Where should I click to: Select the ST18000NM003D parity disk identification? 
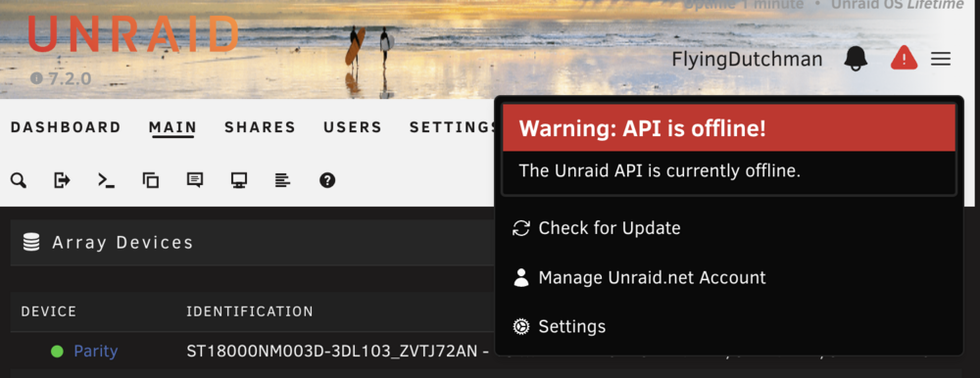[x=333, y=352]
